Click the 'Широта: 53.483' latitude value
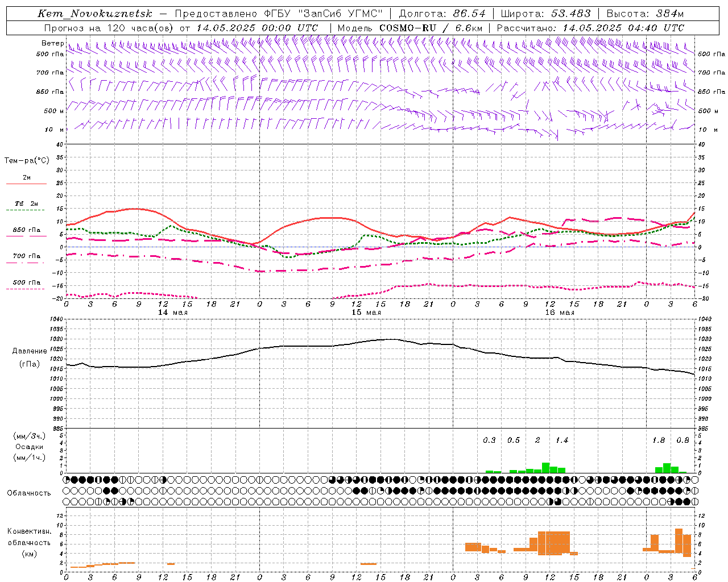Viewport: 728px width, 582px height. tap(546, 14)
